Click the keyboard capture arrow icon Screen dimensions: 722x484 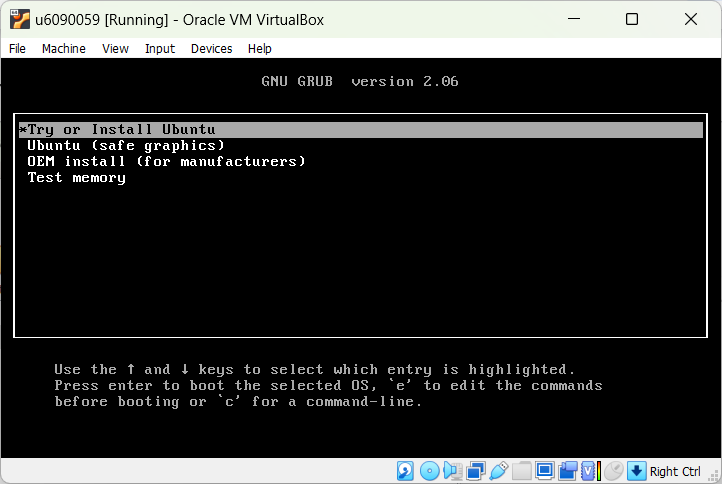click(637, 471)
